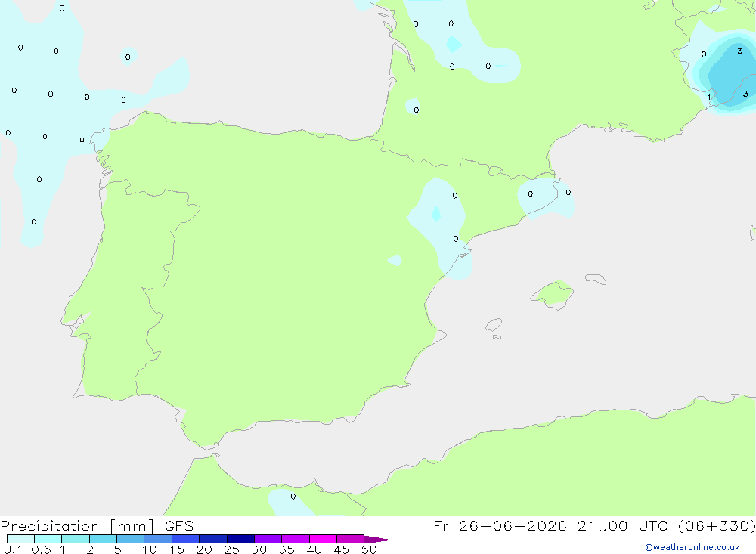Pick the 45–50 mm legend swatch
Viewport: 756px width, 554px height.
coord(351,539)
